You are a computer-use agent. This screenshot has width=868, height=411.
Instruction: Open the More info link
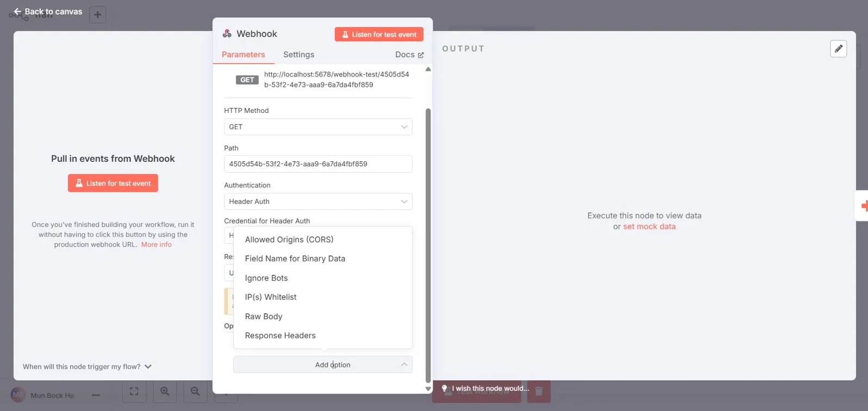pos(157,244)
